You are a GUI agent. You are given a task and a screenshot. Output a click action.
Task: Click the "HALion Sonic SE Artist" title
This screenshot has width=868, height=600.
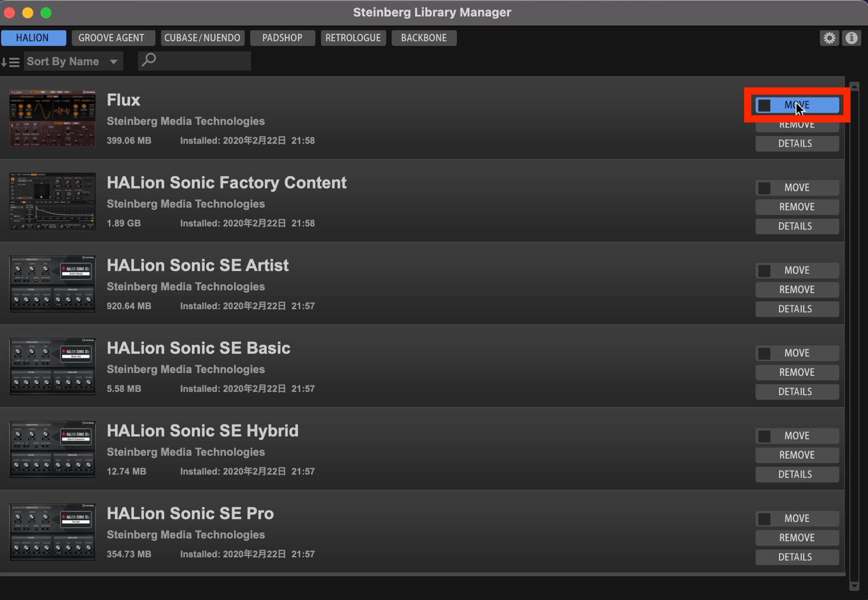[198, 266]
